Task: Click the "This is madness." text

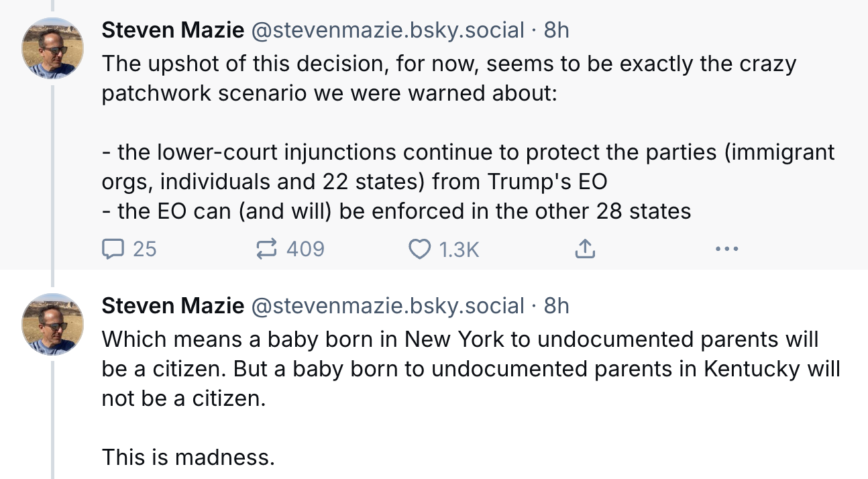Action: pos(188,458)
